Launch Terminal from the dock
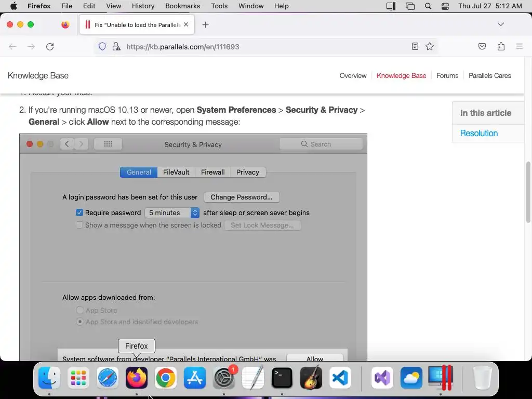Screen dimensions: 532x399 click(x=282, y=378)
